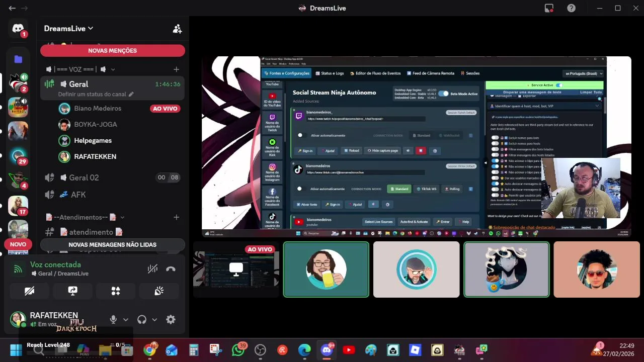Image resolution: width=644 pixels, height=362 pixels.
Task: Open YouTube app from the taskbar
Action: point(349,350)
